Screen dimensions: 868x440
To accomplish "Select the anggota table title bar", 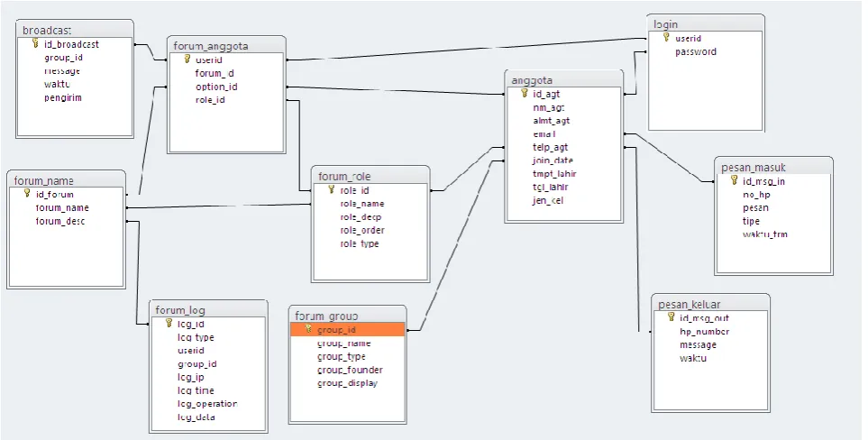I will 564,79.
